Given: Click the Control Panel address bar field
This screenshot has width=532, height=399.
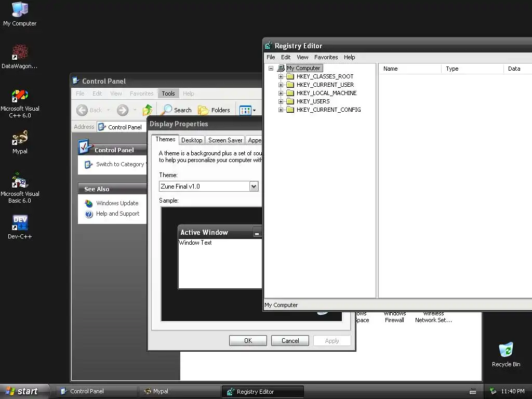Looking at the screenshot, I should tap(122, 127).
